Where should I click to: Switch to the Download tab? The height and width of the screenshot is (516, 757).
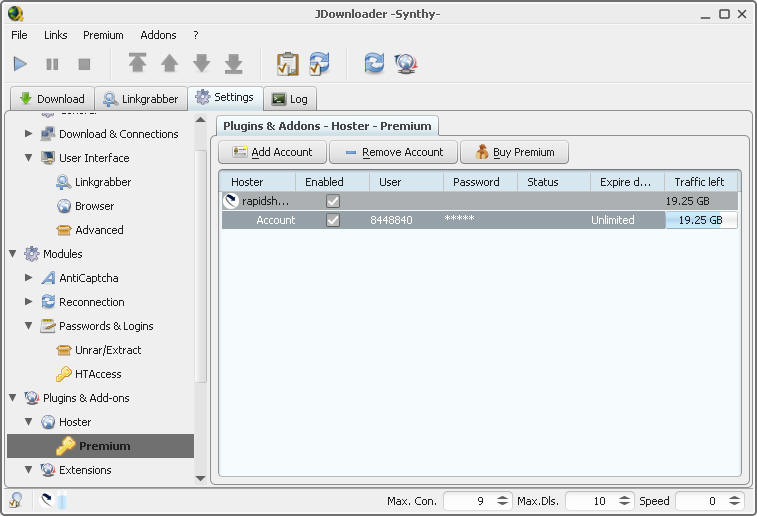[52, 99]
